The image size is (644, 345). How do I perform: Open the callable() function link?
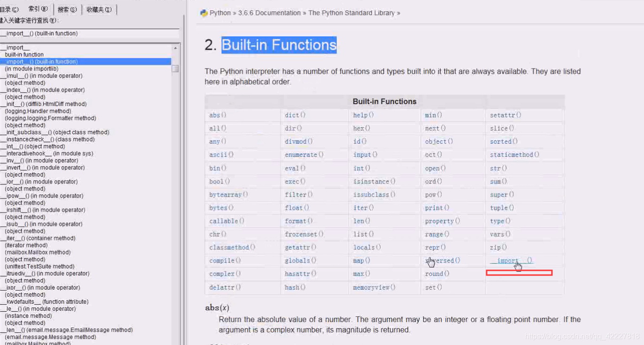click(x=227, y=221)
